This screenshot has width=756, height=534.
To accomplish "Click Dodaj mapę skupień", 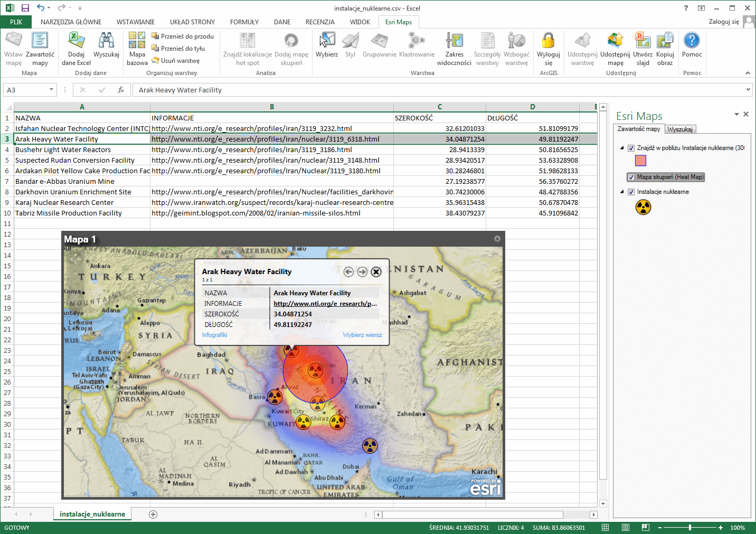I will pos(291,49).
